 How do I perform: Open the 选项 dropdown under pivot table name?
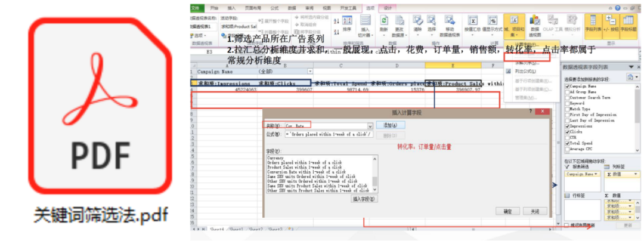198,35
